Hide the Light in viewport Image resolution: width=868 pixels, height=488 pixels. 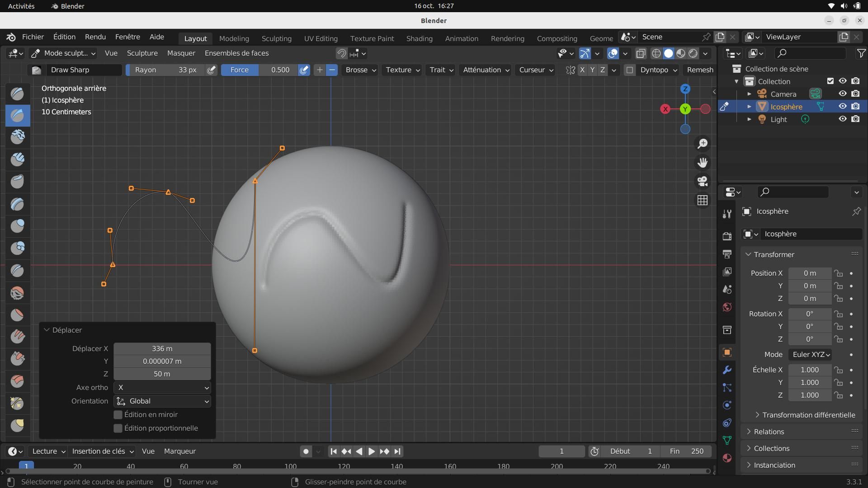coord(843,119)
